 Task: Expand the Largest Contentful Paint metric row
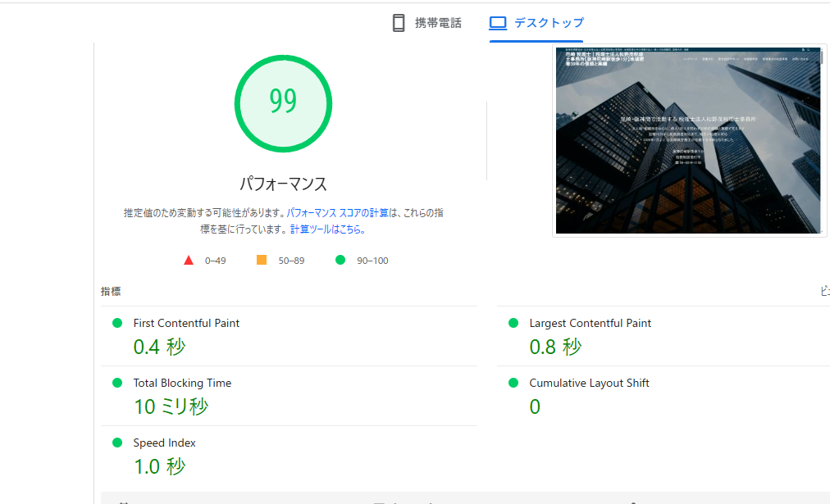point(590,324)
